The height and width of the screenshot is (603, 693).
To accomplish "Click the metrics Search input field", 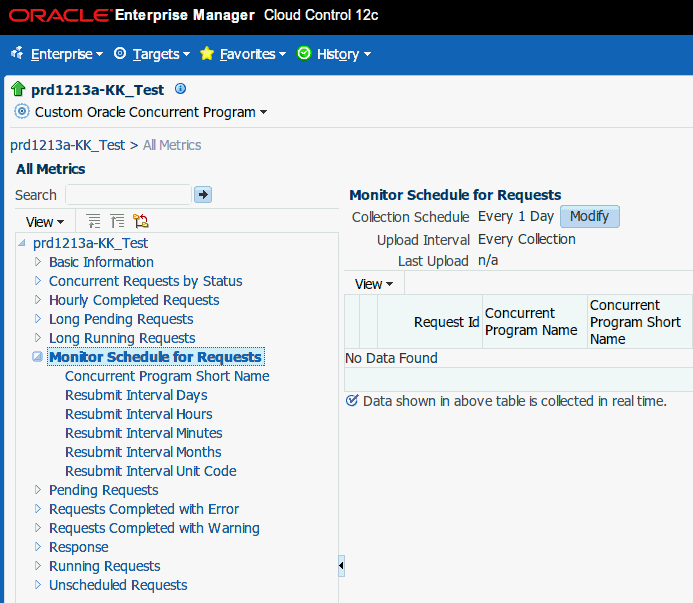I will coord(128,195).
